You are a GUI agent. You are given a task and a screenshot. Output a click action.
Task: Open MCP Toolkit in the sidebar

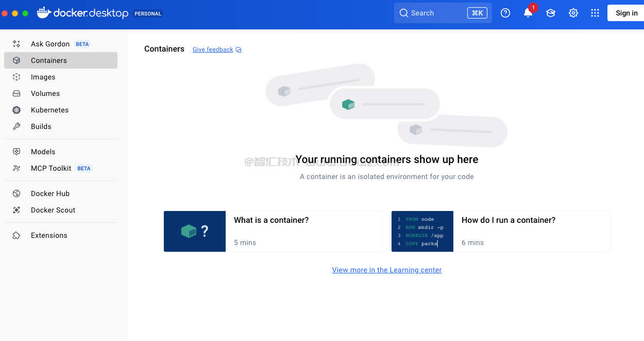51,168
